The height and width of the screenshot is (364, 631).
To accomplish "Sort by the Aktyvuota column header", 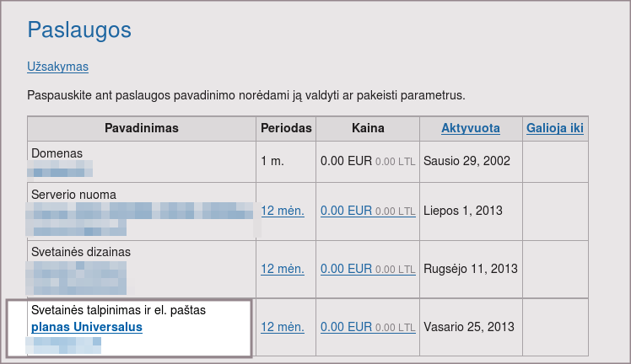I will click(470, 129).
